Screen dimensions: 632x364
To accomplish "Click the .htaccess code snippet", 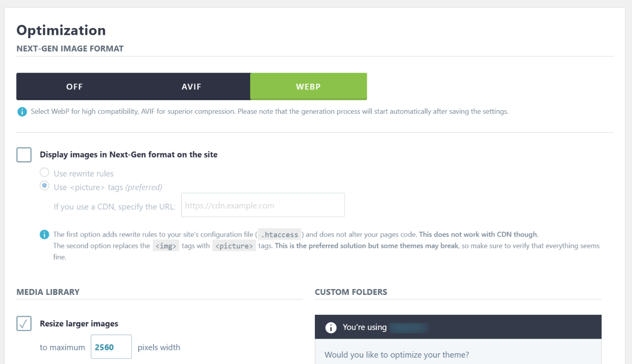I will pyautogui.click(x=281, y=235).
